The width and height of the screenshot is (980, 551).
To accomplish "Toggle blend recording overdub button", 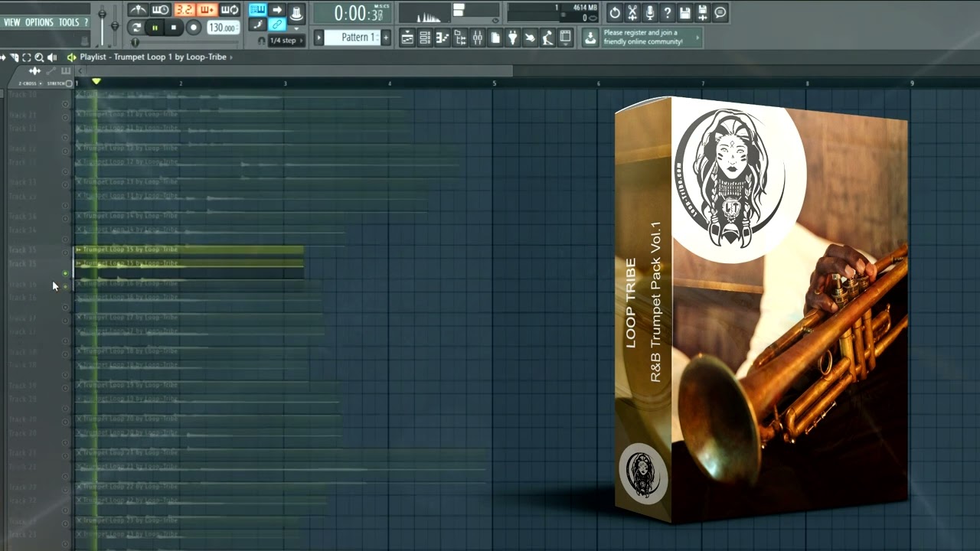I will (x=207, y=10).
